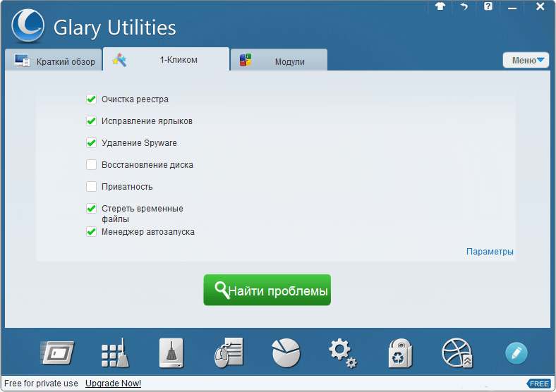556x392 pixels.
Task: Tick the Приватность checkbox
Action: pos(91,187)
